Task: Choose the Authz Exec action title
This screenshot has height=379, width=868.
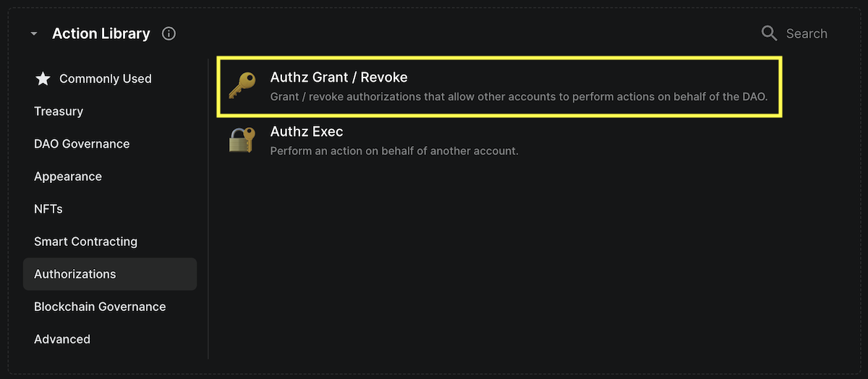Action: 307,132
